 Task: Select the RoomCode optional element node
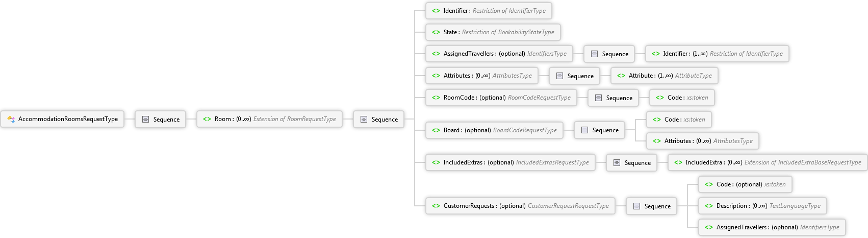click(x=501, y=98)
